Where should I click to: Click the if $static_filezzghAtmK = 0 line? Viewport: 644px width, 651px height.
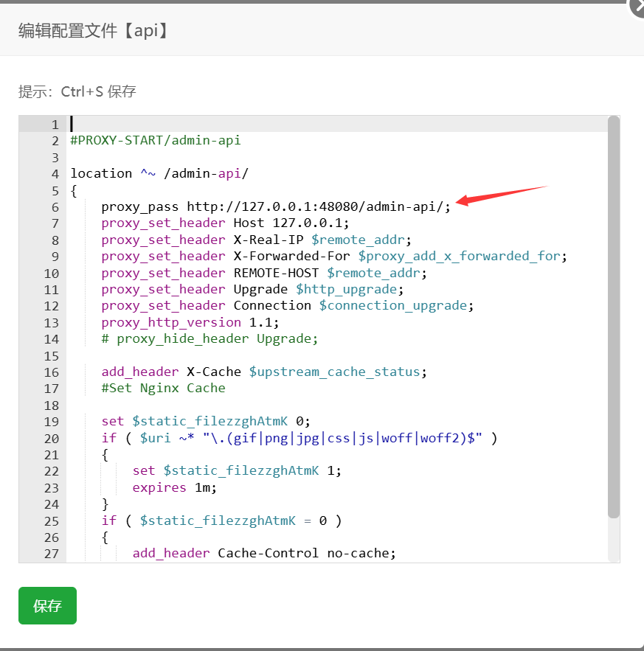tap(221, 521)
